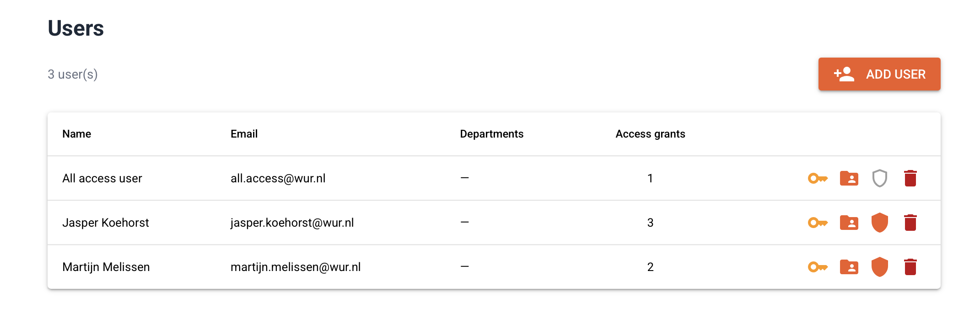
Task: Click All access user's access grants count
Action: (x=650, y=178)
